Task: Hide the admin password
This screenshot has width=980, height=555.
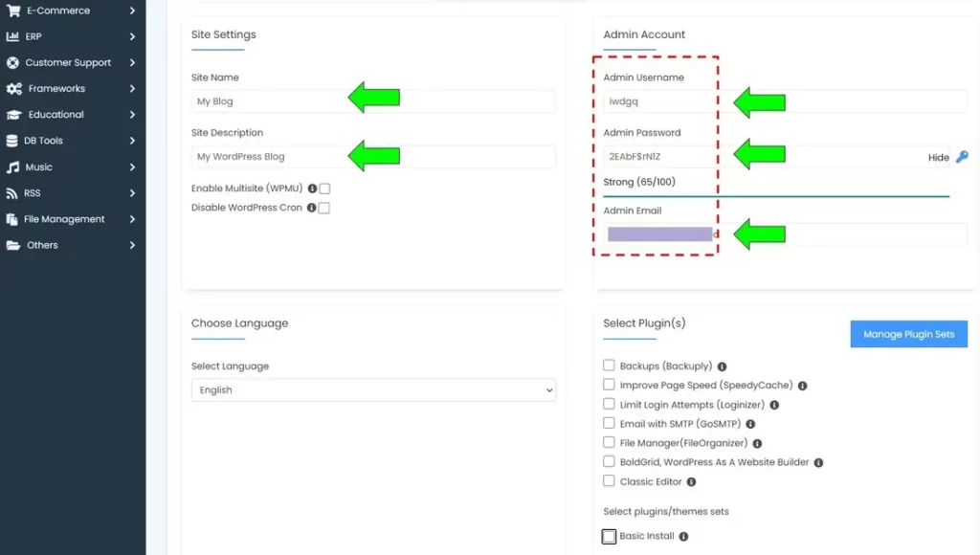Action: (939, 158)
